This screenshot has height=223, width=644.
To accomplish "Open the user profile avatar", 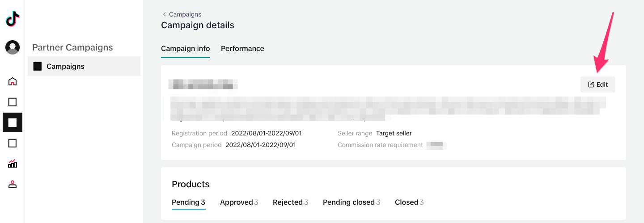I will point(13,47).
